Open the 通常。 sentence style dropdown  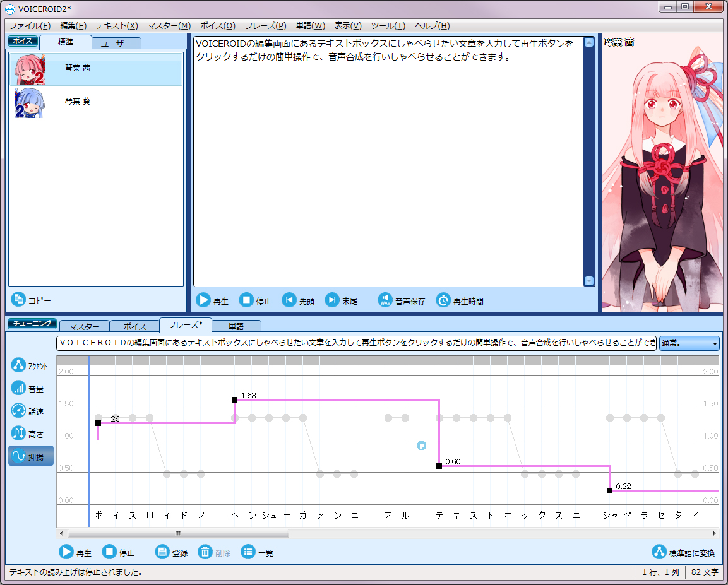click(x=689, y=343)
